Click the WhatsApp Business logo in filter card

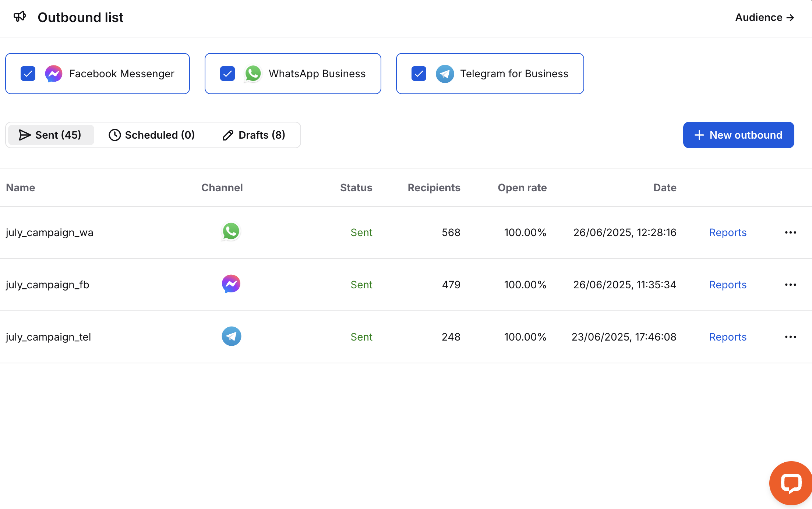253,74
